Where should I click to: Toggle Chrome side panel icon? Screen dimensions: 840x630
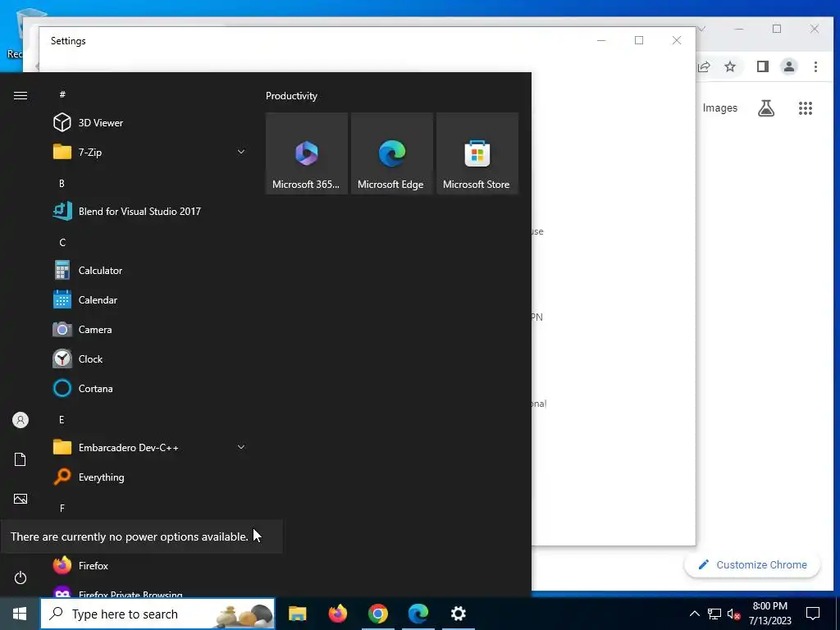click(x=762, y=66)
